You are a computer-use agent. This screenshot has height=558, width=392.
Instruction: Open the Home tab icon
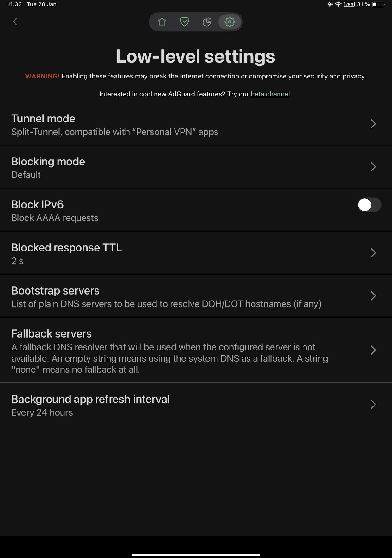click(162, 22)
